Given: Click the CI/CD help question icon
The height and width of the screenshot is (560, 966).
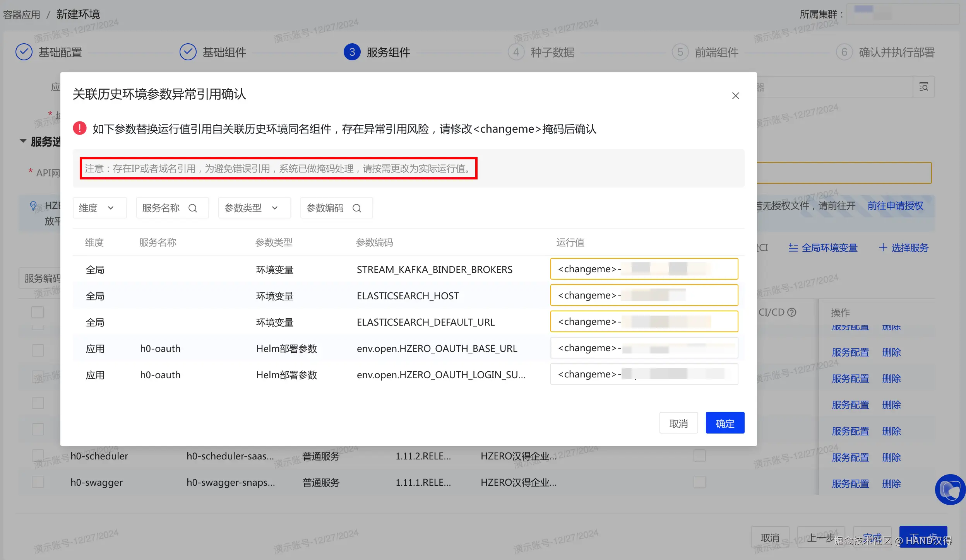Looking at the screenshot, I should pyautogui.click(x=792, y=312).
